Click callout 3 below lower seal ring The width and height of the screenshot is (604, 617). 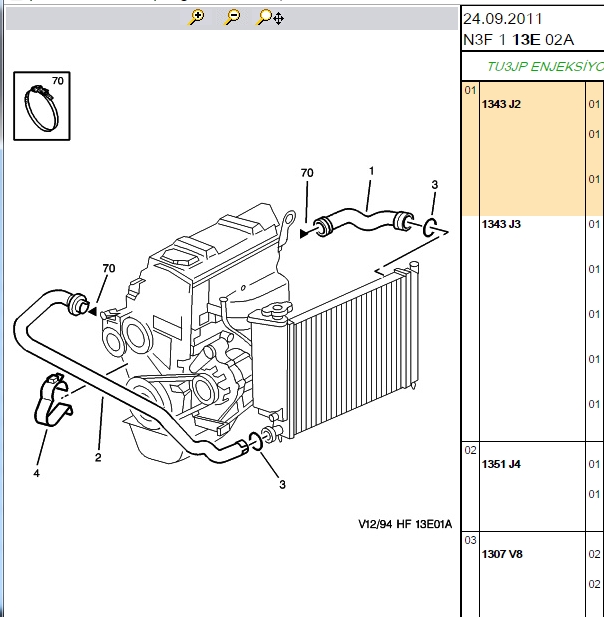pyautogui.click(x=282, y=485)
